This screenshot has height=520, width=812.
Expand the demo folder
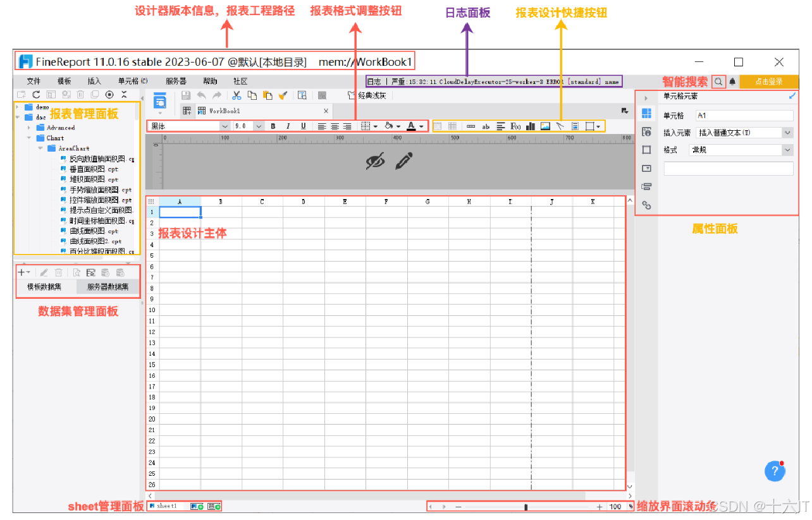tap(18, 107)
